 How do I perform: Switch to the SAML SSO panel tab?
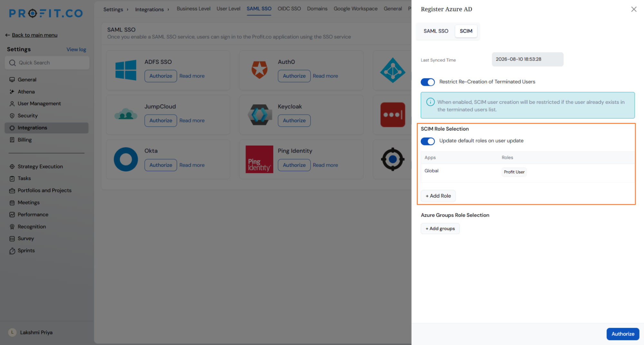pos(436,31)
